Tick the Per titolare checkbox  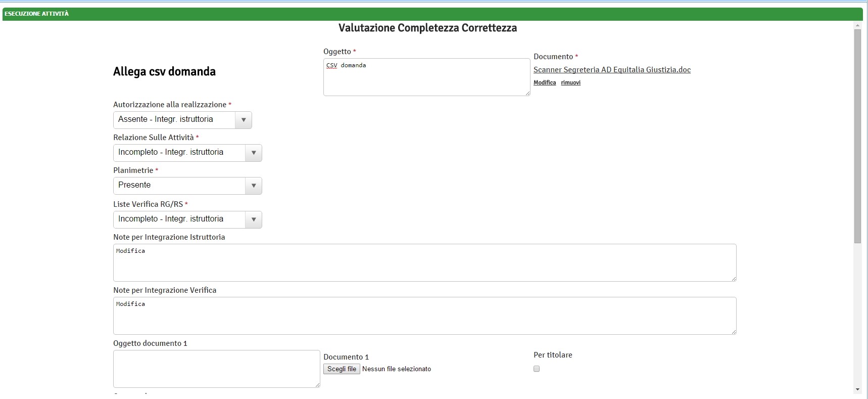537,369
